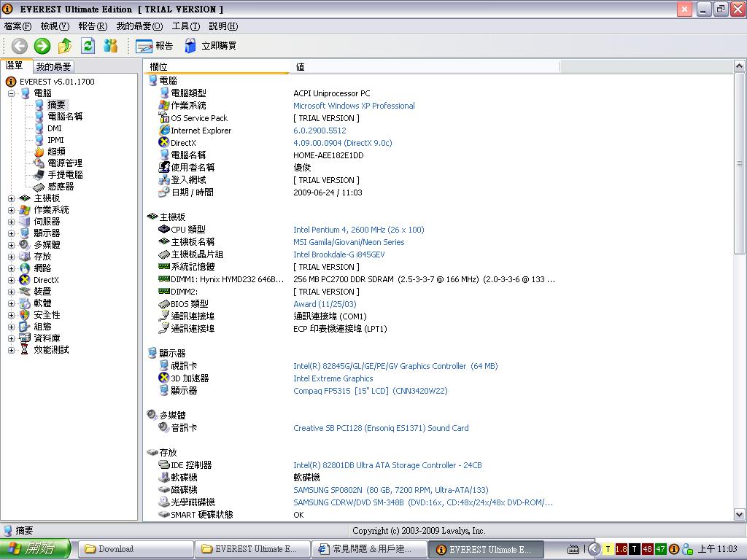This screenshot has width=747, height=560.
Task: Open Intel Pentium 4, 2600 MHz link
Action: click(x=359, y=230)
